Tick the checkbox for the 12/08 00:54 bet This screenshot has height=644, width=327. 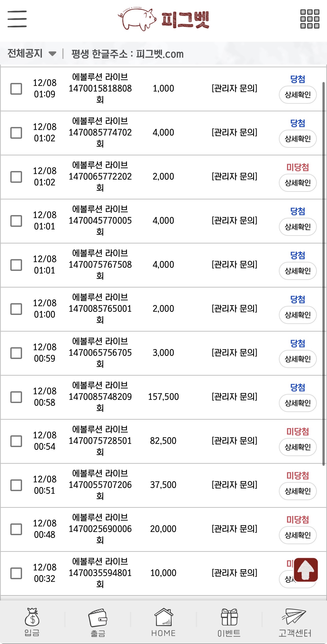(16, 441)
